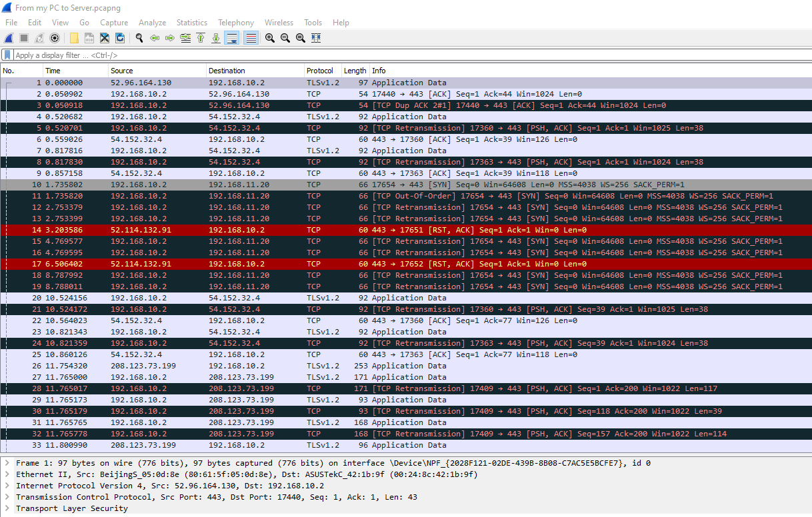
Task: Click the Reload capture file icon
Action: (x=120, y=38)
